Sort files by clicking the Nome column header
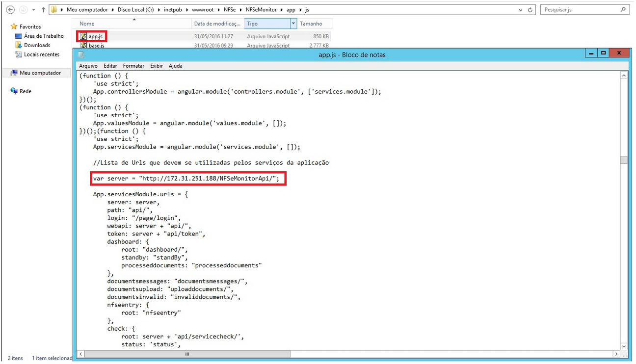This screenshot has width=636, height=364. (x=87, y=23)
